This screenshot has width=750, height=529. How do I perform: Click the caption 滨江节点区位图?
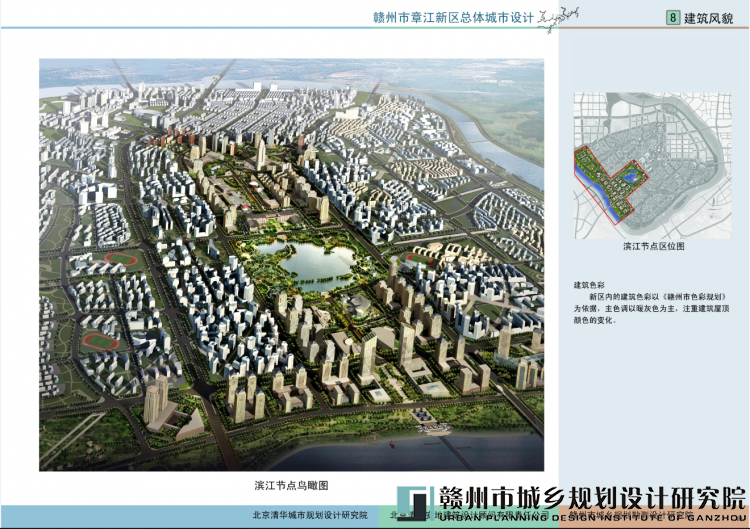tap(653, 246)
